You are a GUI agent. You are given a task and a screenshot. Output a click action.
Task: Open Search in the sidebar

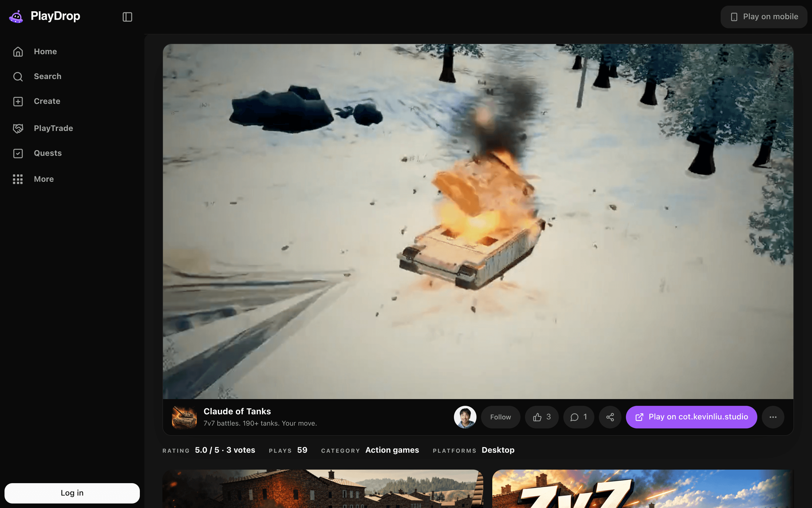72,76
